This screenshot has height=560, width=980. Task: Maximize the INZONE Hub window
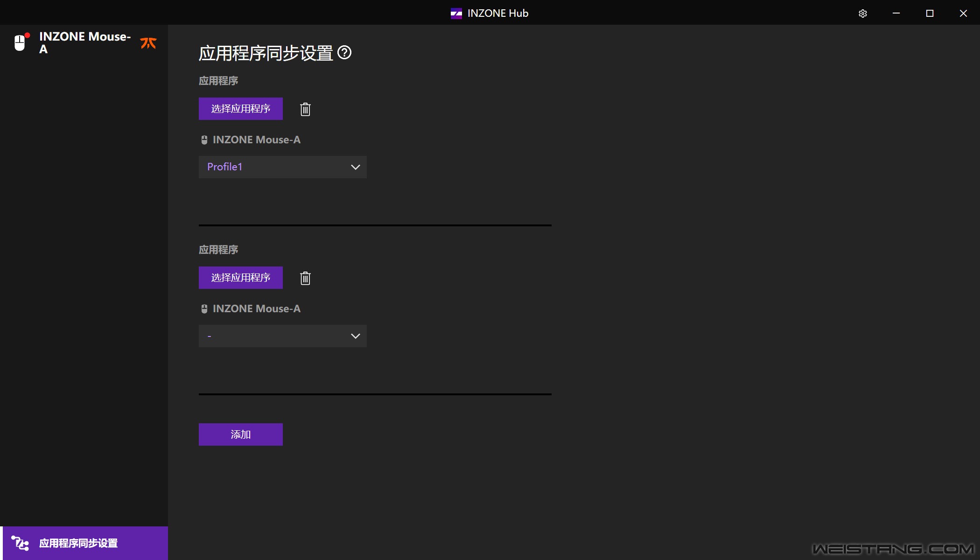coord(930,13)
